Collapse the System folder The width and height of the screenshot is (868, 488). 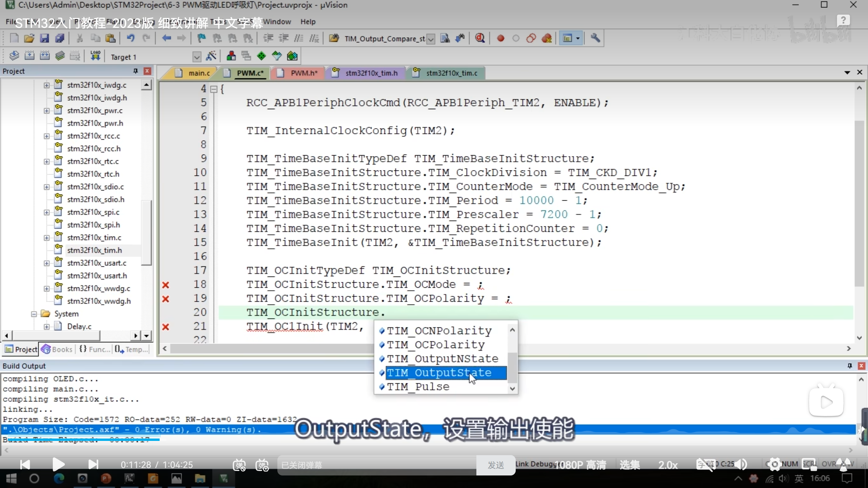tap(34, 314)
